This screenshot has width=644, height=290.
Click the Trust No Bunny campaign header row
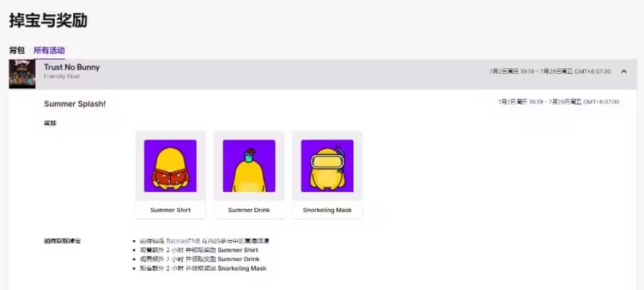tap(284, 72)
